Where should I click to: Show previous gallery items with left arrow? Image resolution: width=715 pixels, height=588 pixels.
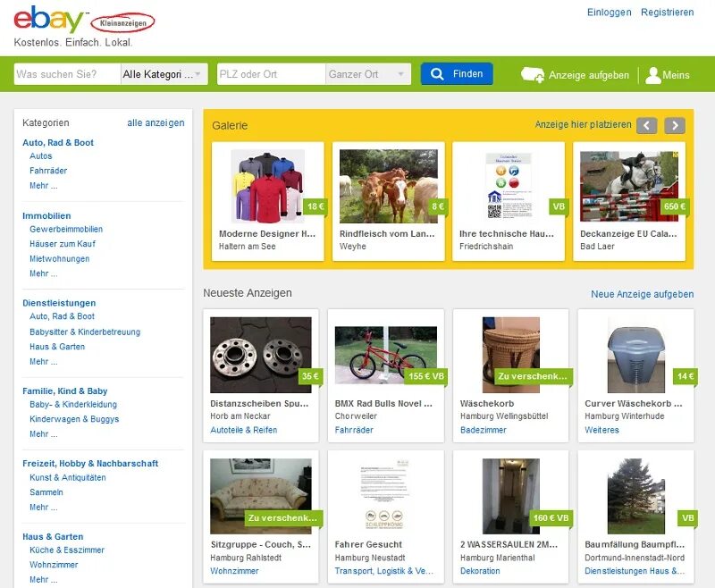(646, 125)
